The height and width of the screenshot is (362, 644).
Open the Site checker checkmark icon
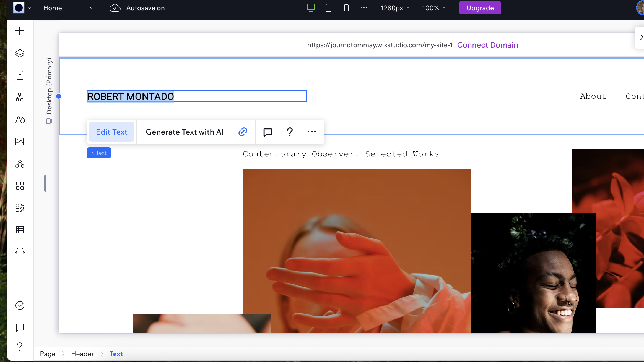point(20,306)
